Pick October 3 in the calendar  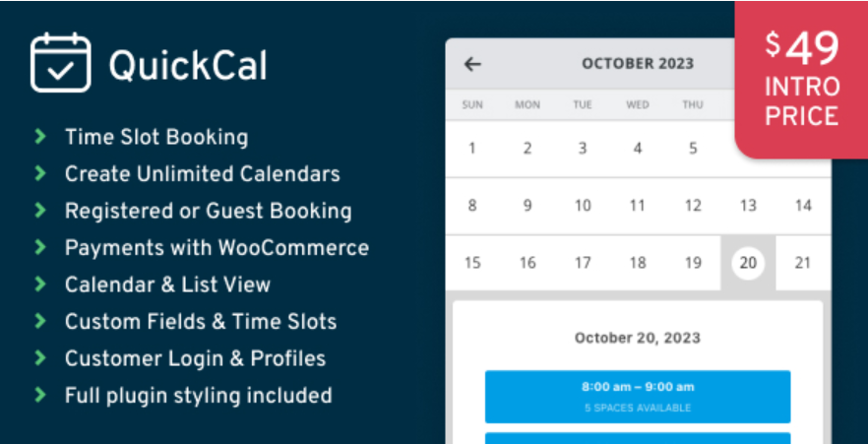[x=583, y=149]
